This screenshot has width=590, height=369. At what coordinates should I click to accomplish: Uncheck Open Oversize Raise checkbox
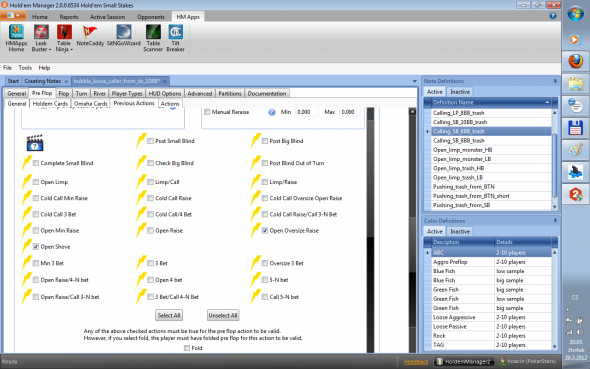(265, 231)
